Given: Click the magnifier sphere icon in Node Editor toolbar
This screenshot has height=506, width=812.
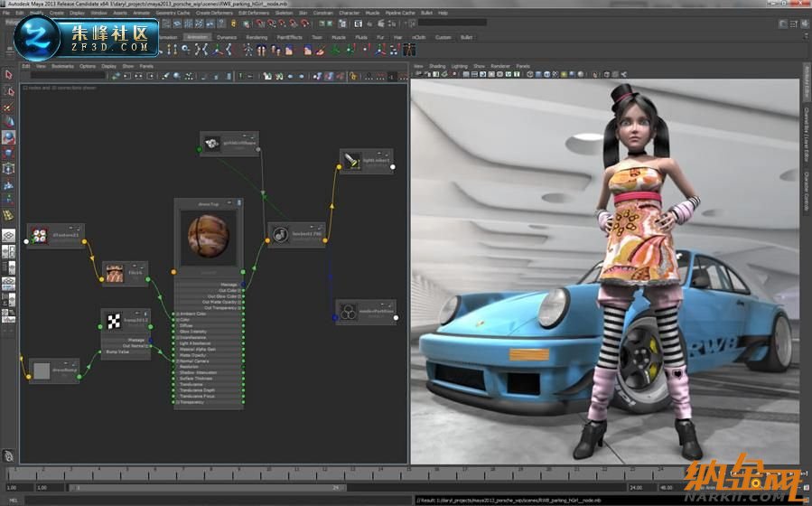Looking at the screenshot, I should point(177,76).
